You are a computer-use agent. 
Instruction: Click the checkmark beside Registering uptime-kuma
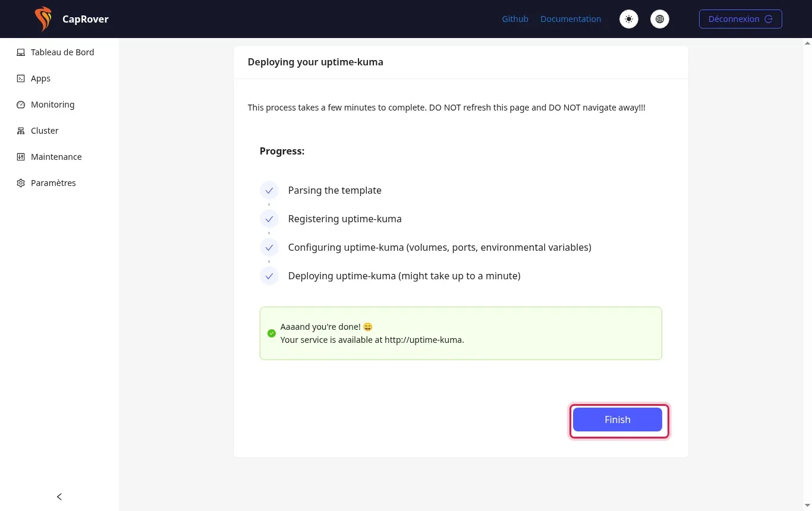click(269, 219)
